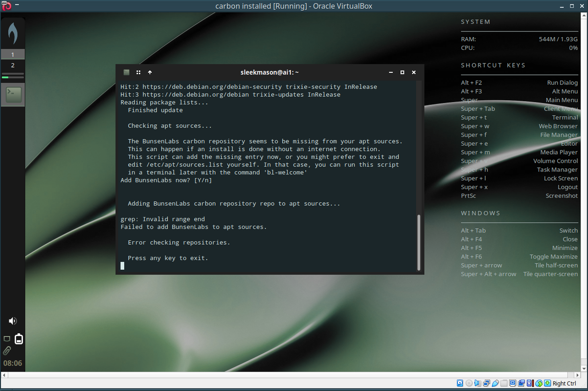
Task: Click the VirtualBox display settings icon
Action: 513,383
